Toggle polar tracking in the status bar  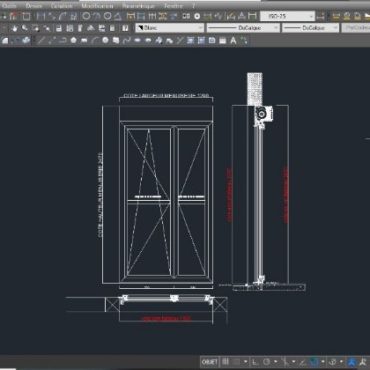(267, 362)
